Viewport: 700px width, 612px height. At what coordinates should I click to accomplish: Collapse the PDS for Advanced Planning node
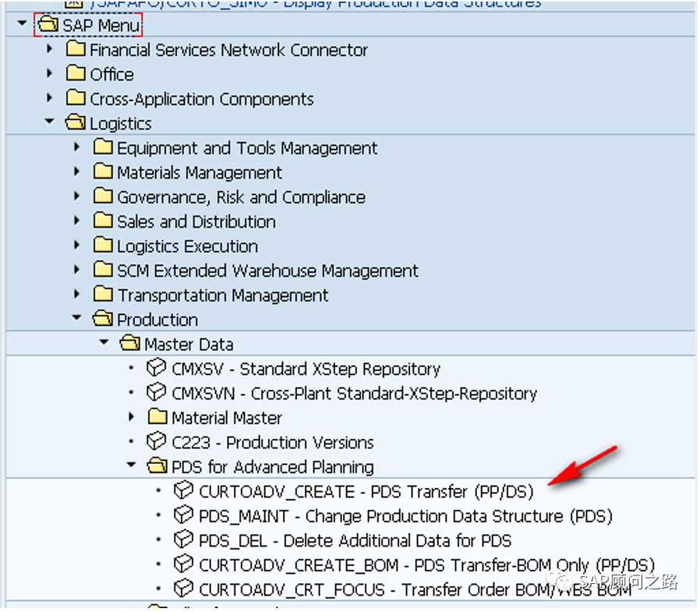coord(132,466)
